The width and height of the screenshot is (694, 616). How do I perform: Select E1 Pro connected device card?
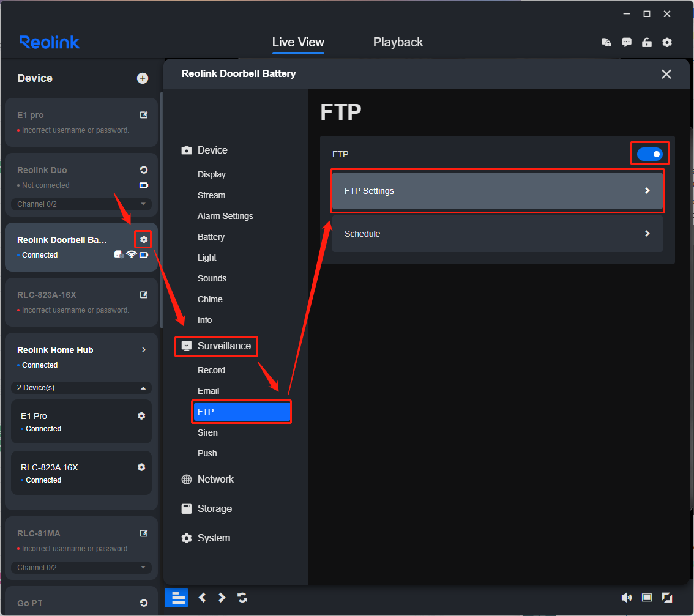coord(81,421)
